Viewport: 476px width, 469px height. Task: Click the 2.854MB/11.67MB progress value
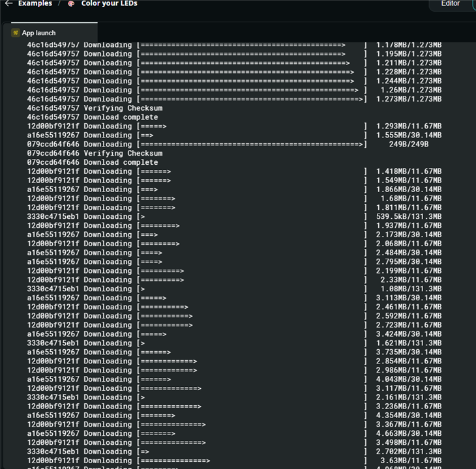(x=409, y=361)
